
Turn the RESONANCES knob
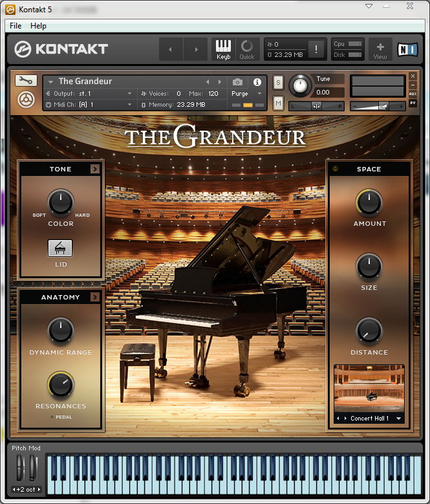[61, 384]
